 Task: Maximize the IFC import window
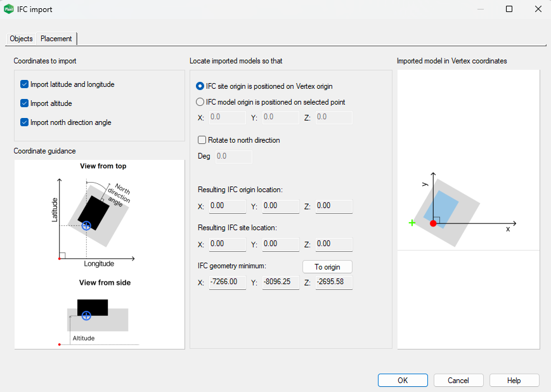pos(509,10)
